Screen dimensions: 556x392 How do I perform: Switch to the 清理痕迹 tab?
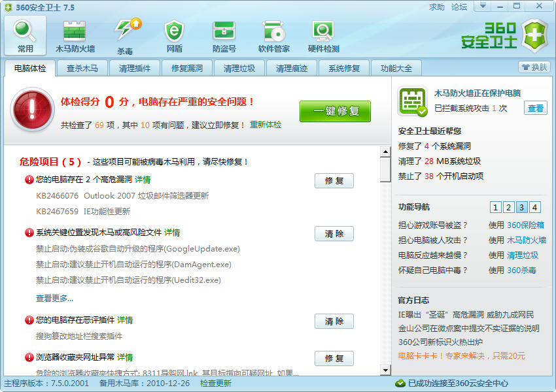tap(292, 68)
